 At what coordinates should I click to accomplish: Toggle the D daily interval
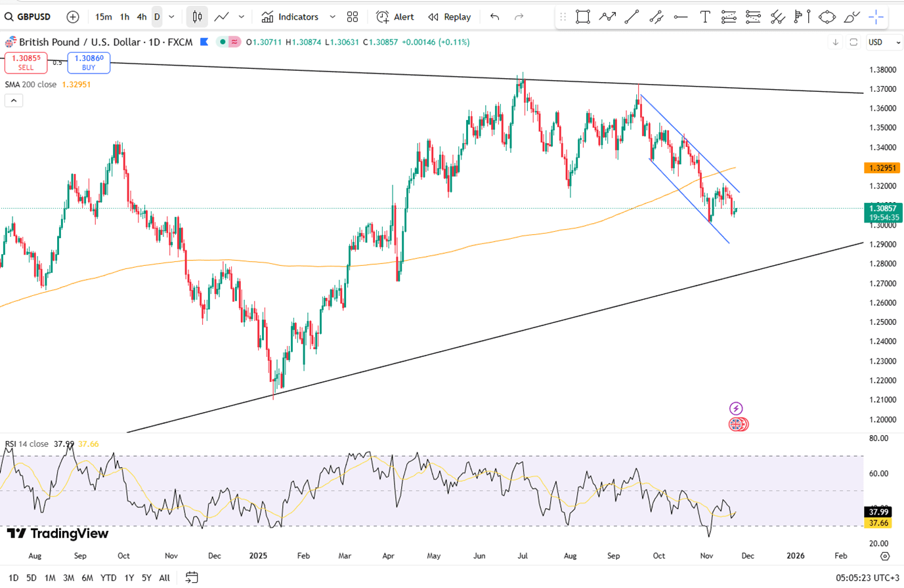click(x=157, y=17)
